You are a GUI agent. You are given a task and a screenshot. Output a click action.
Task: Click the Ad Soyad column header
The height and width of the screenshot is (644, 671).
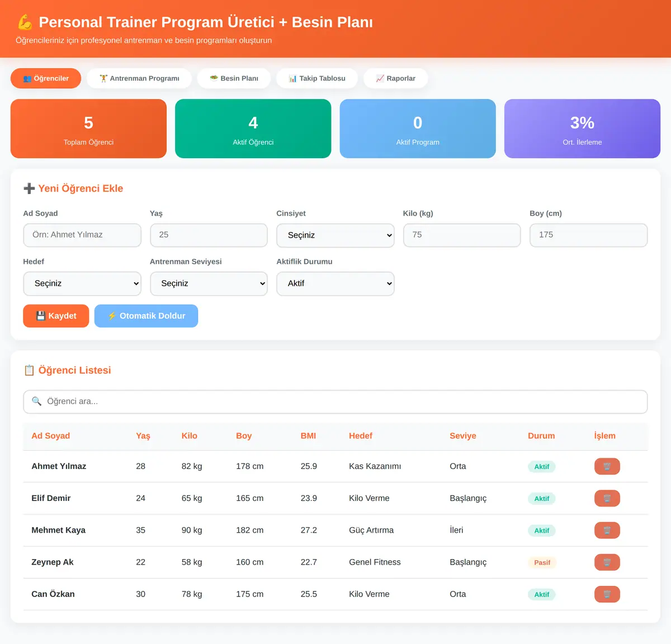pyautogui.click(x=51, y=436)
